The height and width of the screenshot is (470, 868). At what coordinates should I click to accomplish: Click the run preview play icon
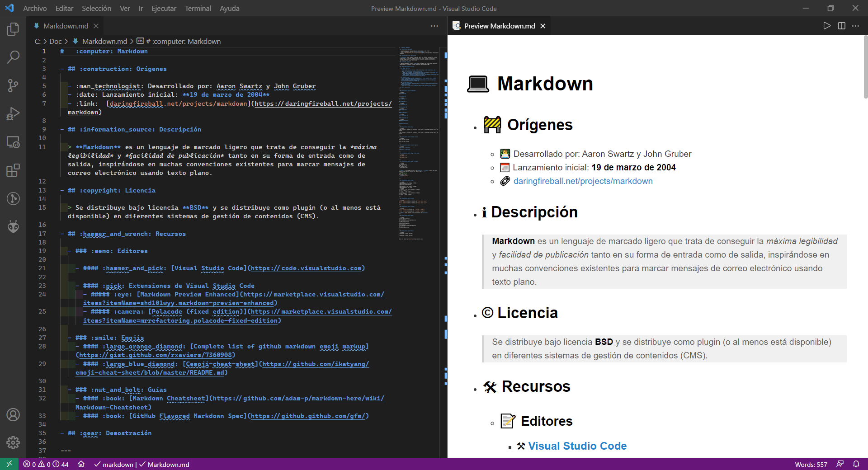pyautogui.click(x=827, y=26)
